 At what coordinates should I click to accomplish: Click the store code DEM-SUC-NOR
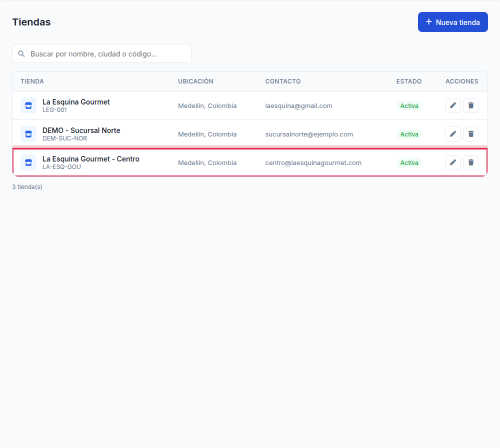pyautogui.click(x=64, y=138)
